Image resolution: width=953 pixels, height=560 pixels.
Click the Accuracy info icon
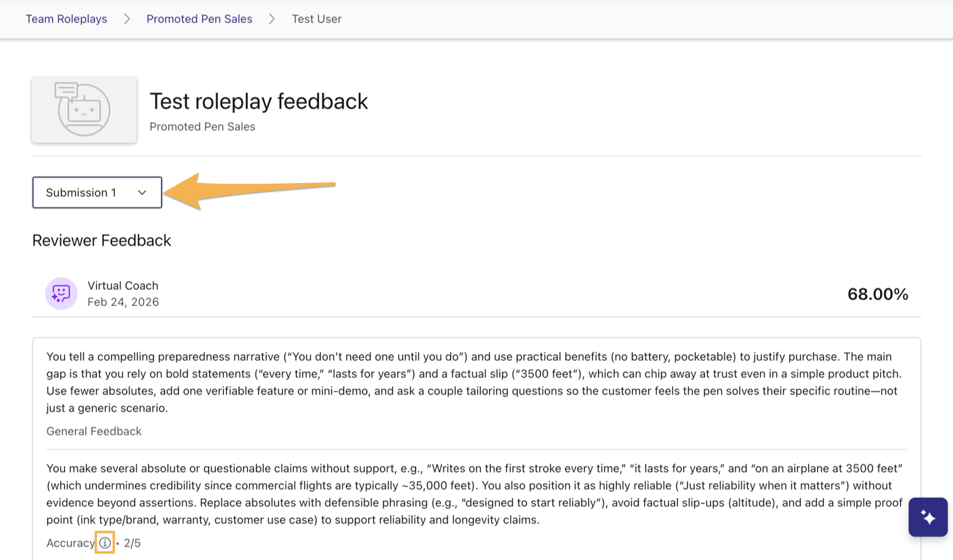tap(105, 543)
